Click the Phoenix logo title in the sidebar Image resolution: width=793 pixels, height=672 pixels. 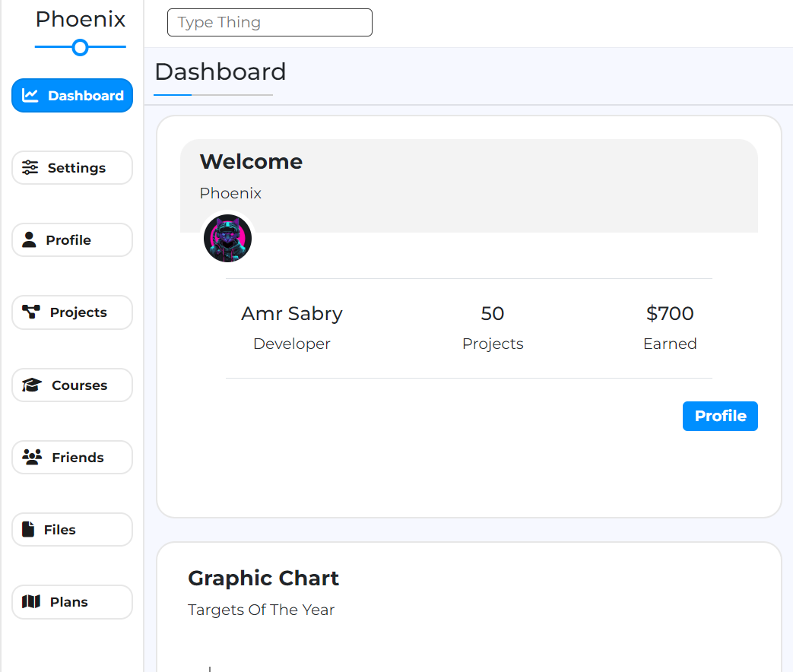pos(81,20)
